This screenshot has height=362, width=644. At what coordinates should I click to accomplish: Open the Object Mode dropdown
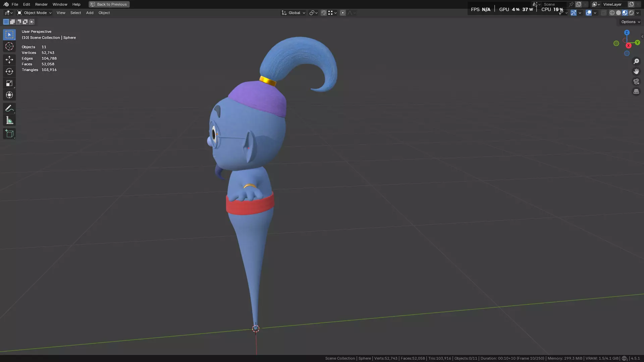point(34,13)
